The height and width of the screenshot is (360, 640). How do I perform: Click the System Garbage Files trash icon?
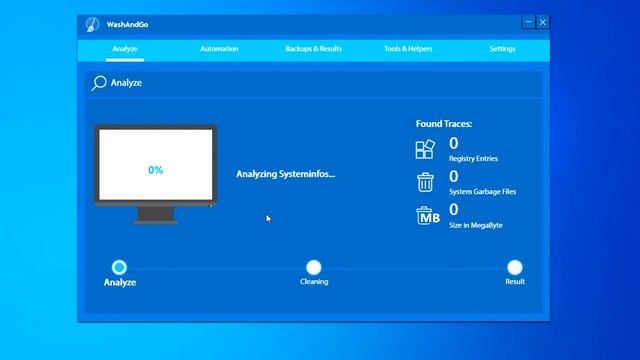[x=425, y=182]
